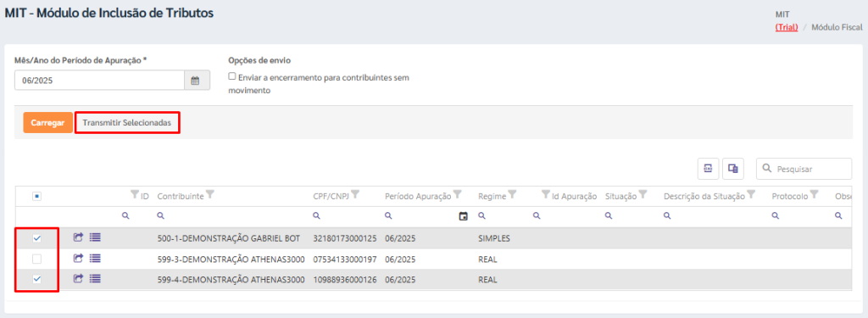Enable Enviar a encerramento para contribuintes sem movimento

click(232, 77)
